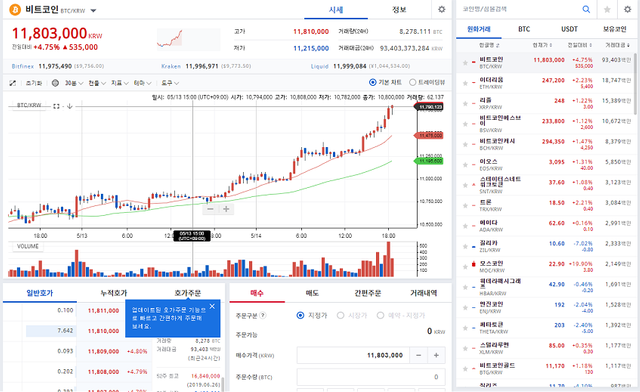Zoom out chart with minus button
The image size is (640, 392).
[210, 209]
